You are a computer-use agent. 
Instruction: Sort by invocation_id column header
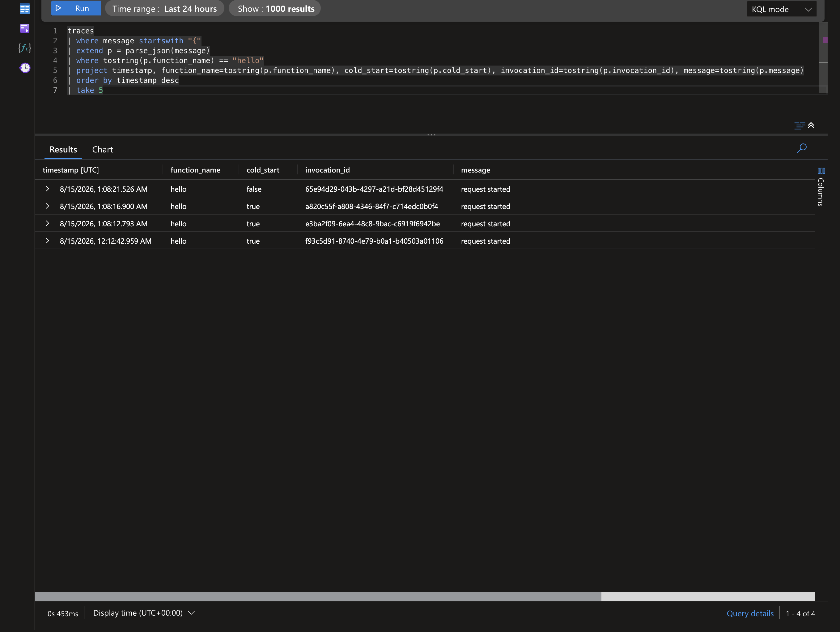click(x=327, y=170)
